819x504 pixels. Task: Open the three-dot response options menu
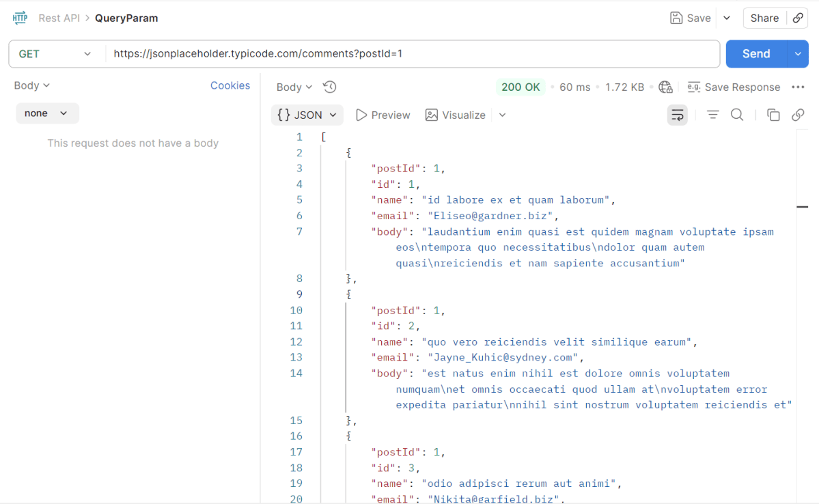click(798, 87)
